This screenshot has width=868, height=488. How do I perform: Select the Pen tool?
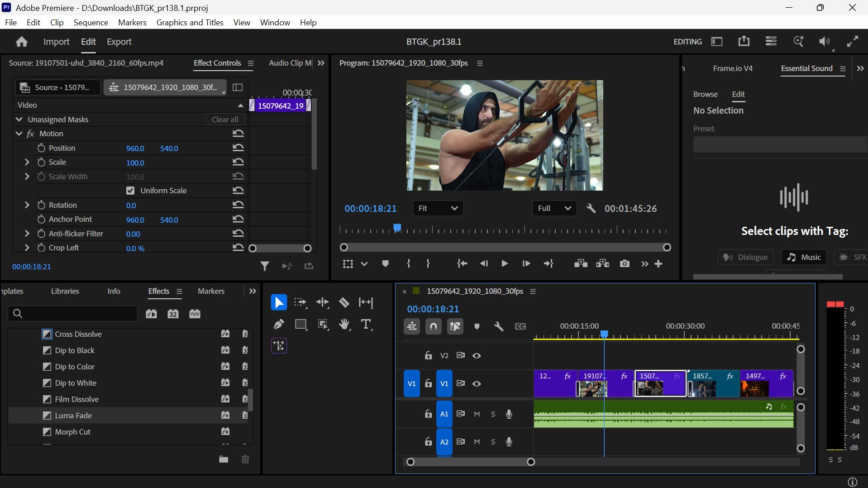point(278,324)
